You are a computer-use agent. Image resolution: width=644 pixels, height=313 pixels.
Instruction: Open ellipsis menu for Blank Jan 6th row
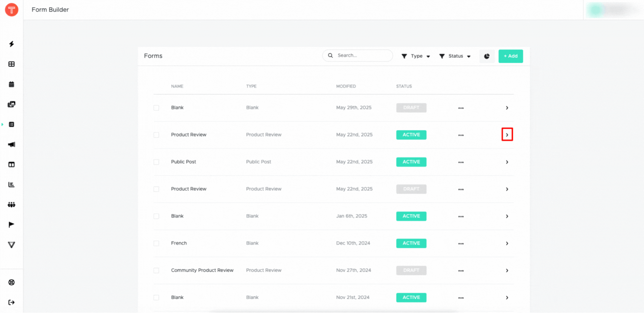click(x=461, y=217)
